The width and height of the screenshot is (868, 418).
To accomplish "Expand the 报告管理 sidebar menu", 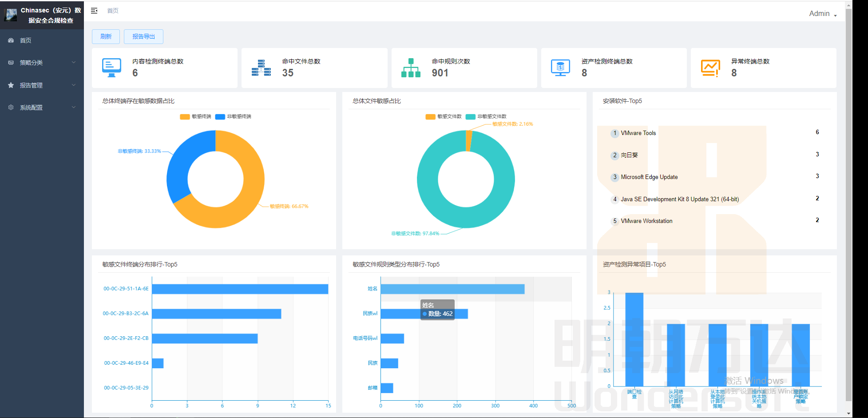I will point(42,85).
